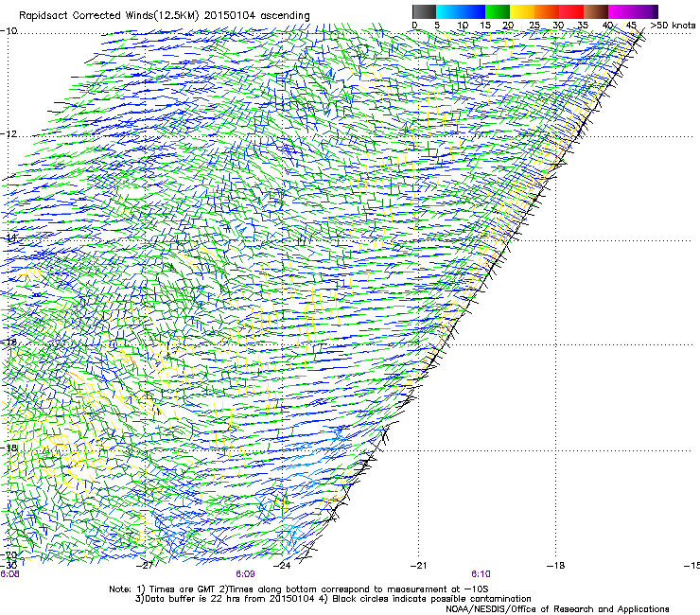The image size is (700, 615).
Task: Click the 'Data buffer is 22 hrs' note line
Action: point(333,599)
